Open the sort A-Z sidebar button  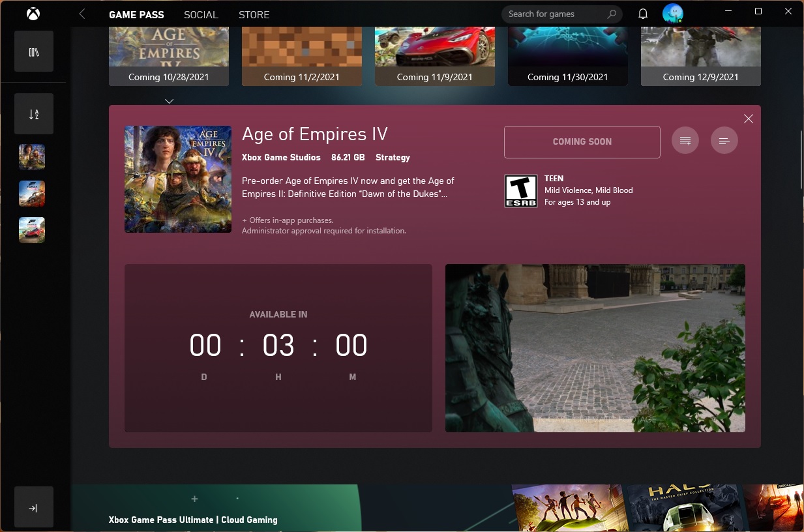(34, 114)
